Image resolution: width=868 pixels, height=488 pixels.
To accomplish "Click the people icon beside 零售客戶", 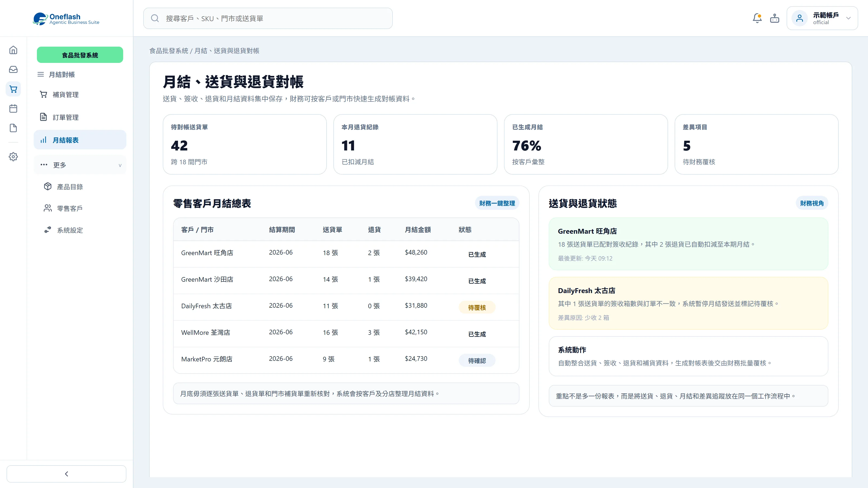I will pos(47,208).
